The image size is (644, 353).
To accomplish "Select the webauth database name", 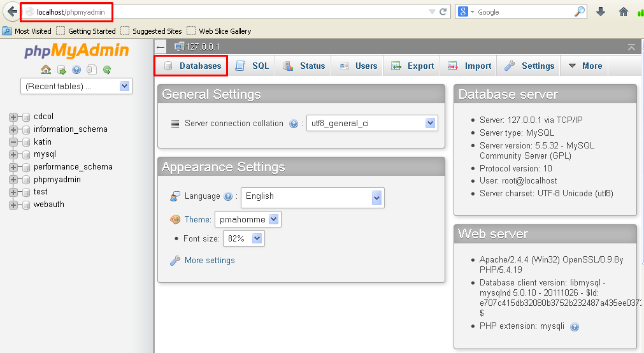I will tap(49, 205).
